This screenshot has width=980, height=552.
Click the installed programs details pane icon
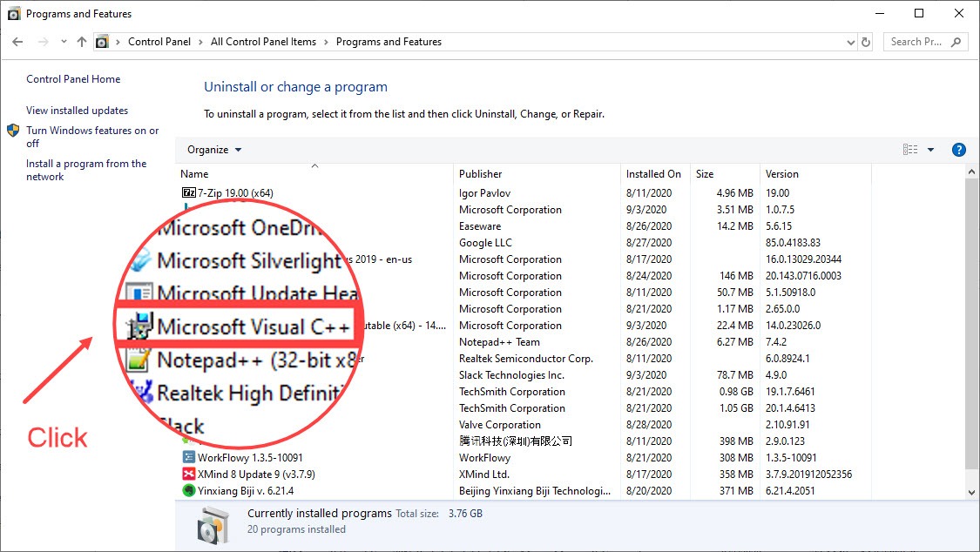pyautogui.click(x=213, y=525)
